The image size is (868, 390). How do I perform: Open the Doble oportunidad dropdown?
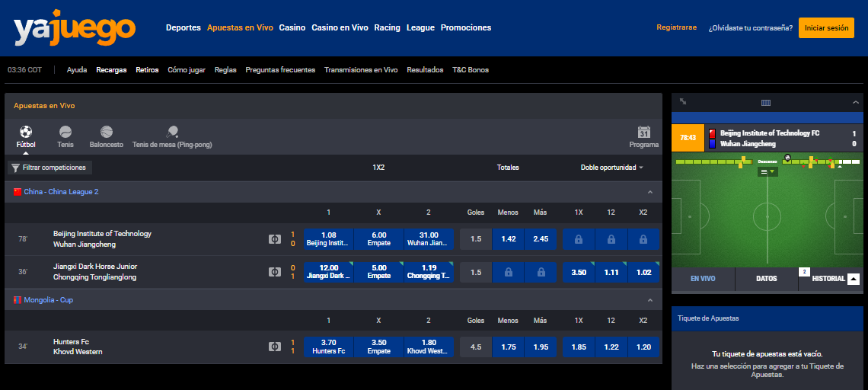click(611, 168)
